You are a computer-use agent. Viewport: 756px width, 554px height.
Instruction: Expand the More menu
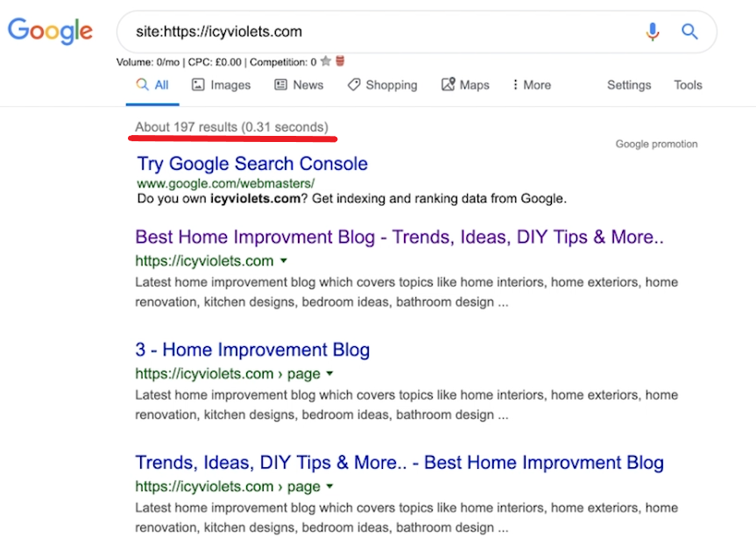pyautogui.click(x=532, y=85)
